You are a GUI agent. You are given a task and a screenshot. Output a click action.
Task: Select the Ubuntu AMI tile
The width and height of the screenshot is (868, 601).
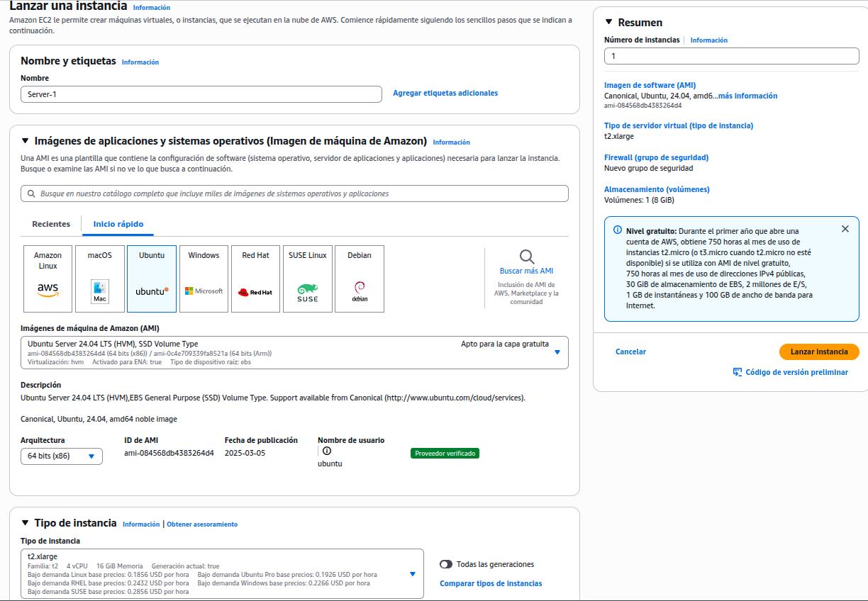pyautogui.click(x=152, y=279)
